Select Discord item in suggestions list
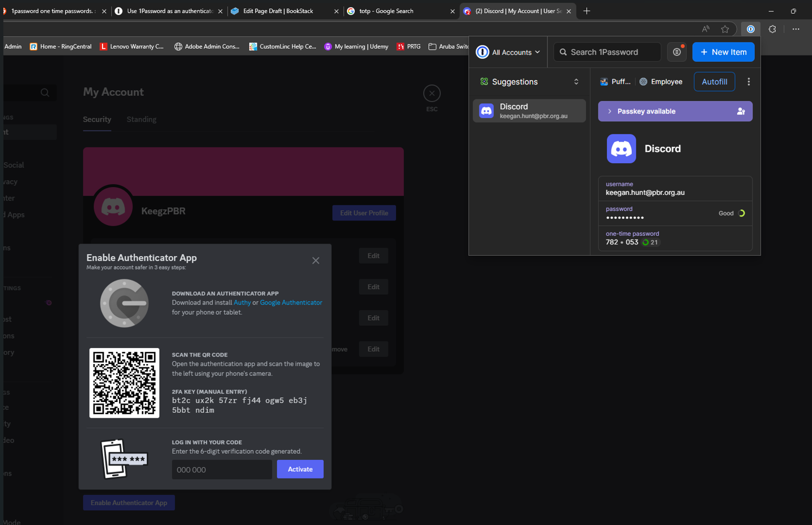 [529, 111]
